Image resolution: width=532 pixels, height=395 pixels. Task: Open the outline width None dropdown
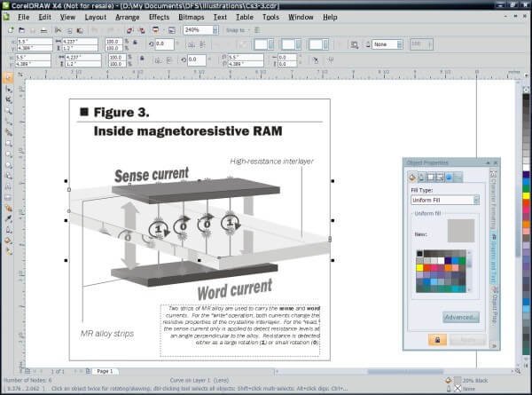(399, 44)
